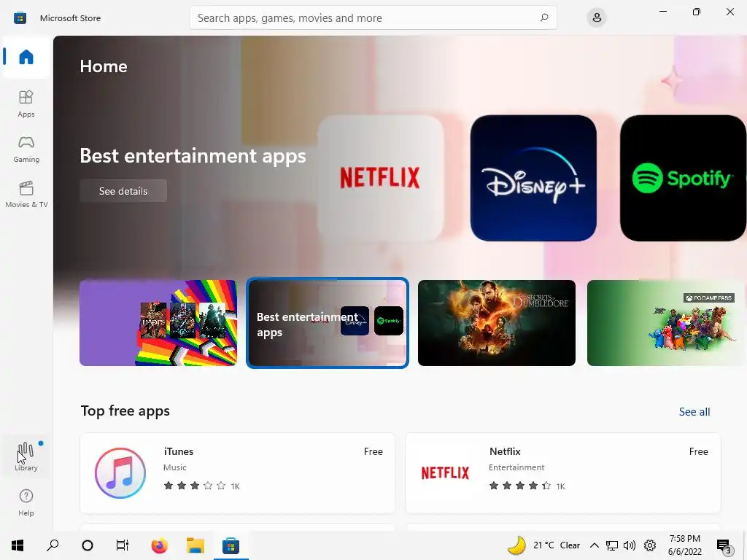Click the Music category under iTunes
The width and height of the screenshot is (747, 560).
[x=175, y=467]
